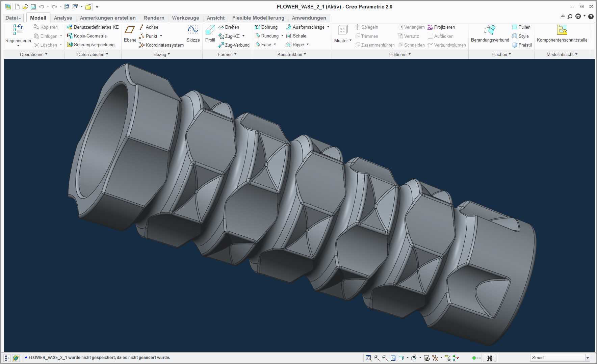Click the repaint icon in status bar
597x364 pixels.
(393, 358)
